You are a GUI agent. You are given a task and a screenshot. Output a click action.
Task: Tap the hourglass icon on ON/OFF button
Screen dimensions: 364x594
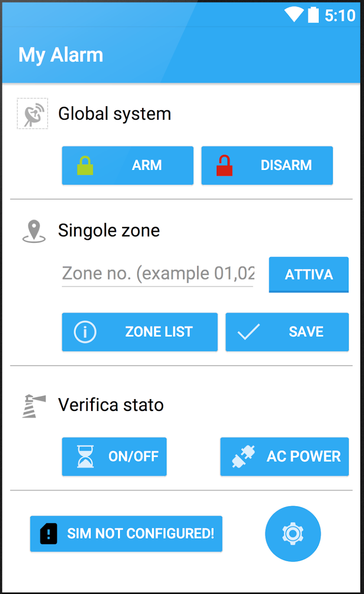click(x=85, y=456)
